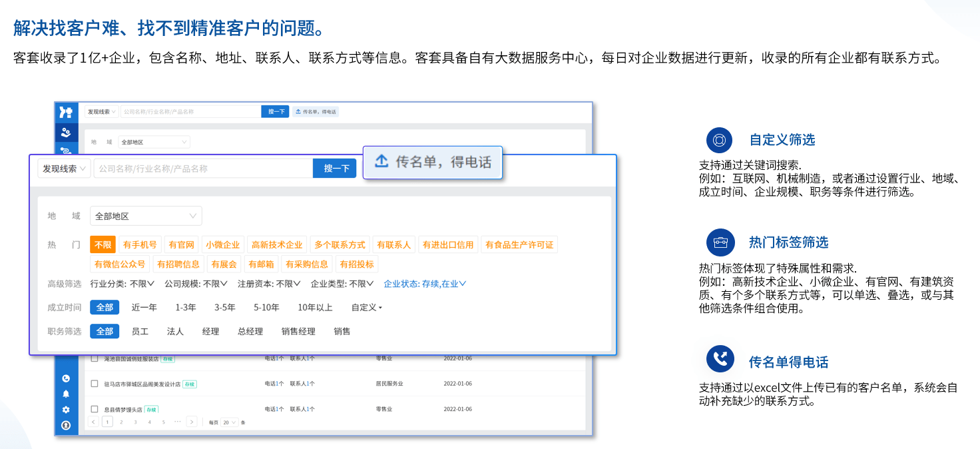This screenshot has width=980, height=449.
Task: Filter by 法人 position
Action: click(x=175, y=331)
